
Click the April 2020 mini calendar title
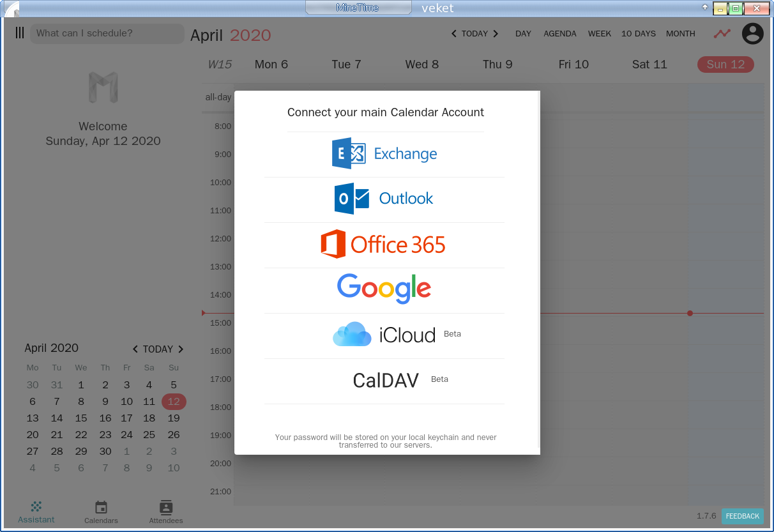[52, 349]
